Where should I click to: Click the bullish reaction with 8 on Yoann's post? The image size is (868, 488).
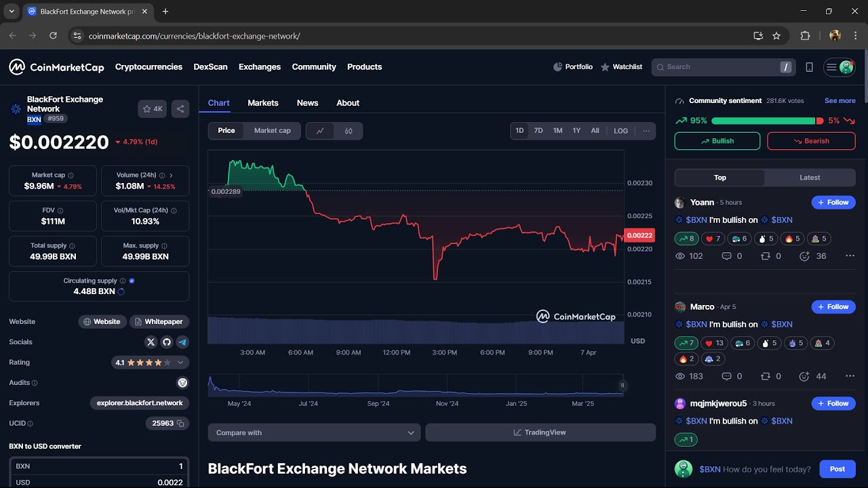[x=686, y=239]
